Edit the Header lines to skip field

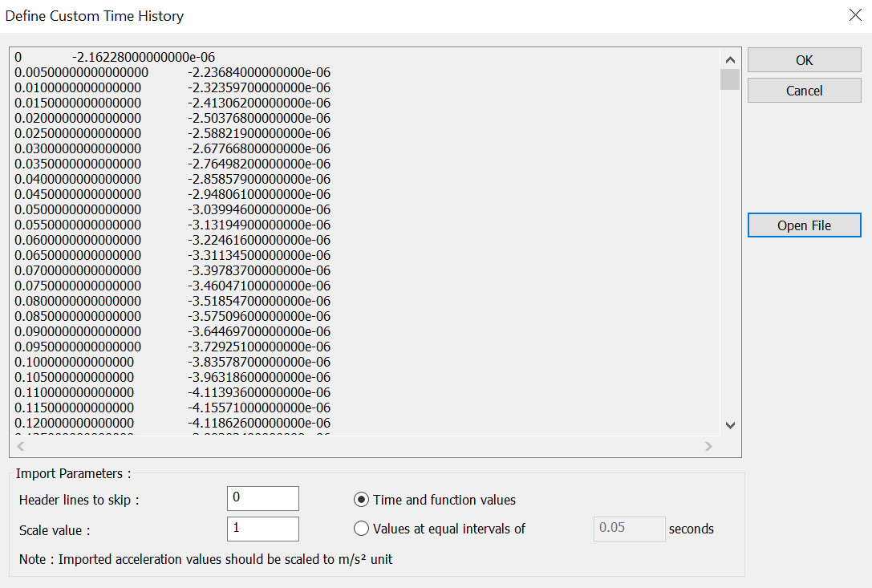[x=262, y=497]
